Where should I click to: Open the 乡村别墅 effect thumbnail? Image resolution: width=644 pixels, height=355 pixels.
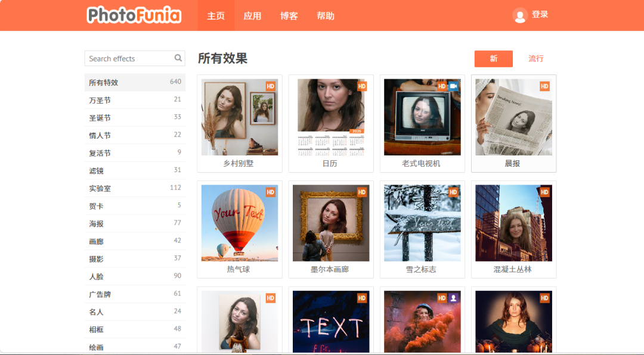pos(240,117)
